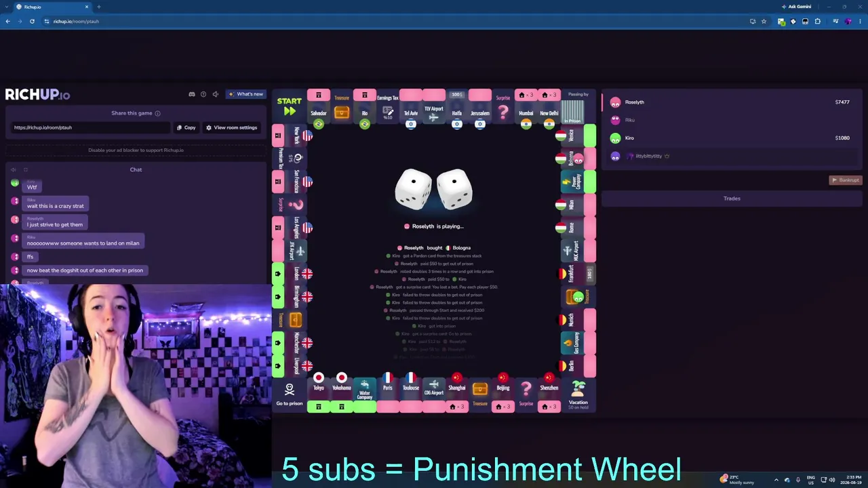This screenshot has width=868, height=488.
Task: Mute the game sound speaker icon
Action: (x=215, y=94)
